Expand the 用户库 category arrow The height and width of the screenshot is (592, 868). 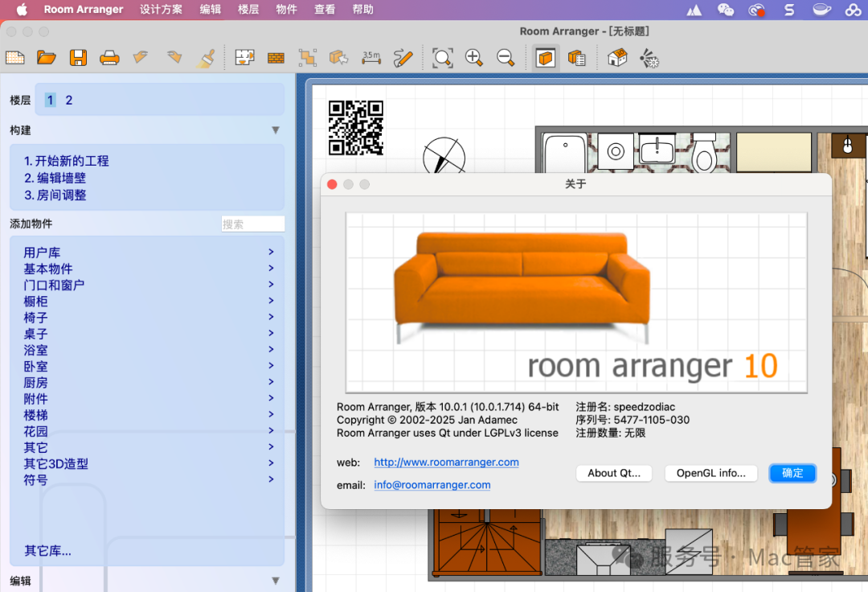pyautogui.click(x=271, y=252)
